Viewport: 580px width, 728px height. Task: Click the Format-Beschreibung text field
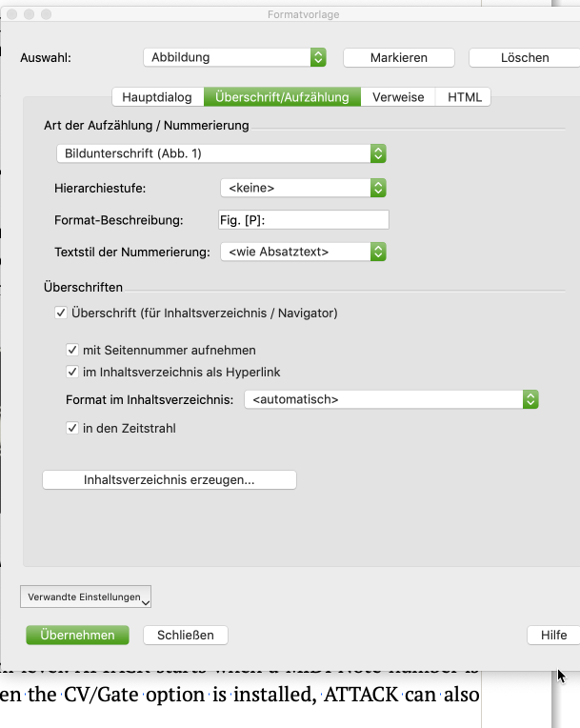tap(304, 220)
